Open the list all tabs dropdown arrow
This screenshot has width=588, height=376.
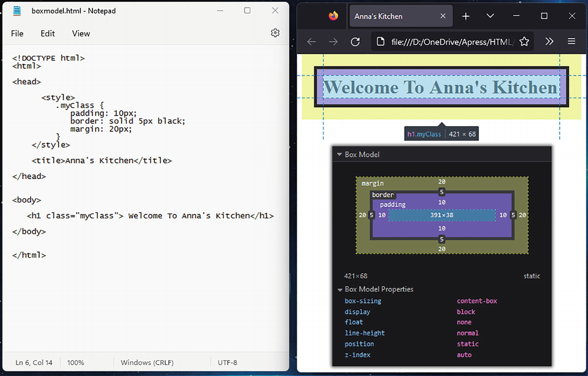pyautogui.click(x=490, y=16)
